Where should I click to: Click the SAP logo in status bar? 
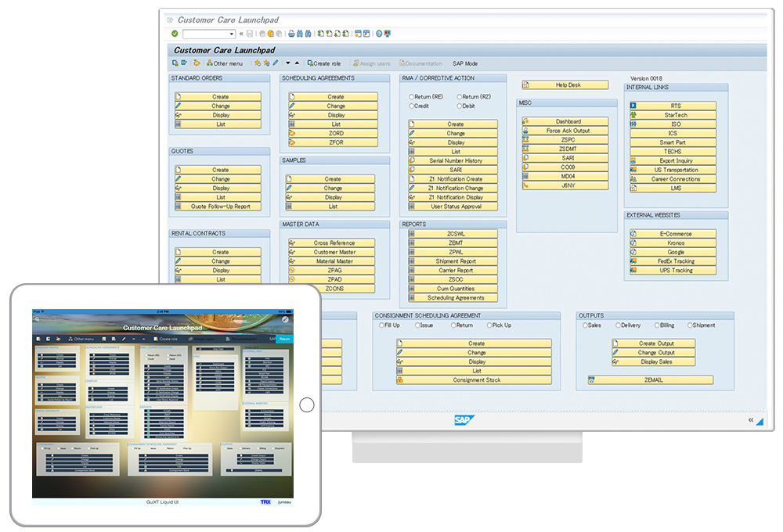tap(464, 420)
